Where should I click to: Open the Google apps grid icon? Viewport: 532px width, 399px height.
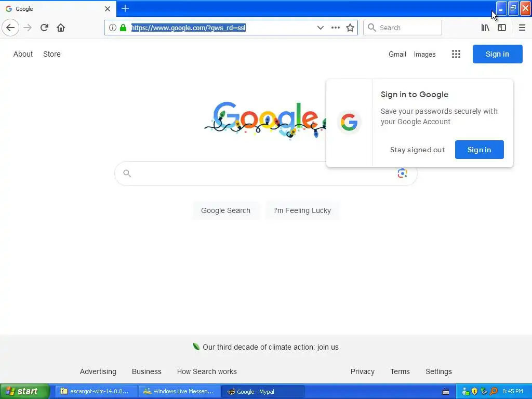pos(456,54)
